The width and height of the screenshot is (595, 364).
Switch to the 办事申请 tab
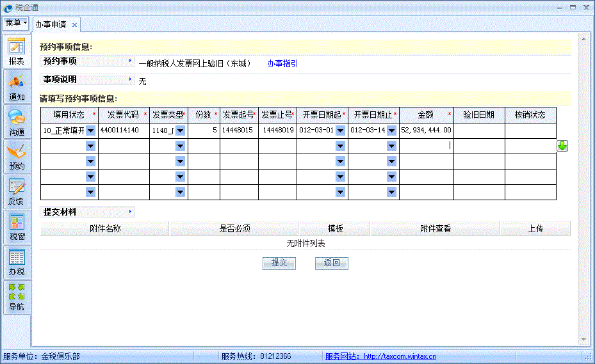(x=51, y=25)
